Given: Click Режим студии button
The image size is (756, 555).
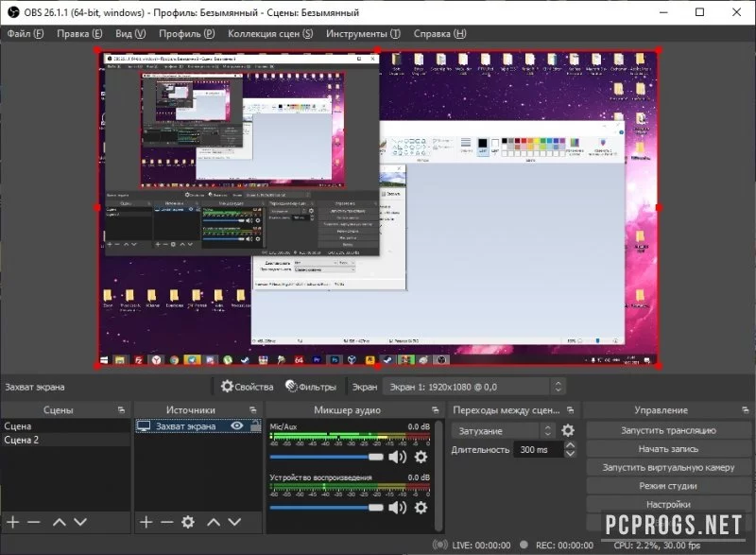Looking at the screenshot, I should pos(668,486).
